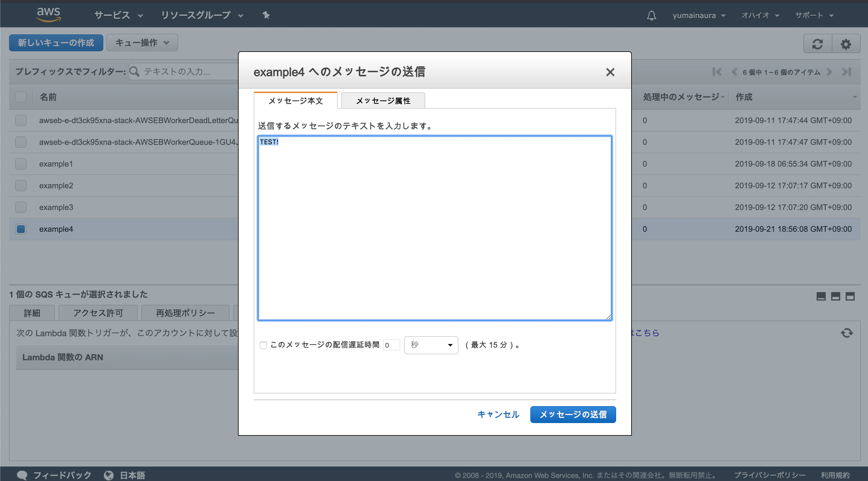Click the フィードバック footer link

coord(62,475)
